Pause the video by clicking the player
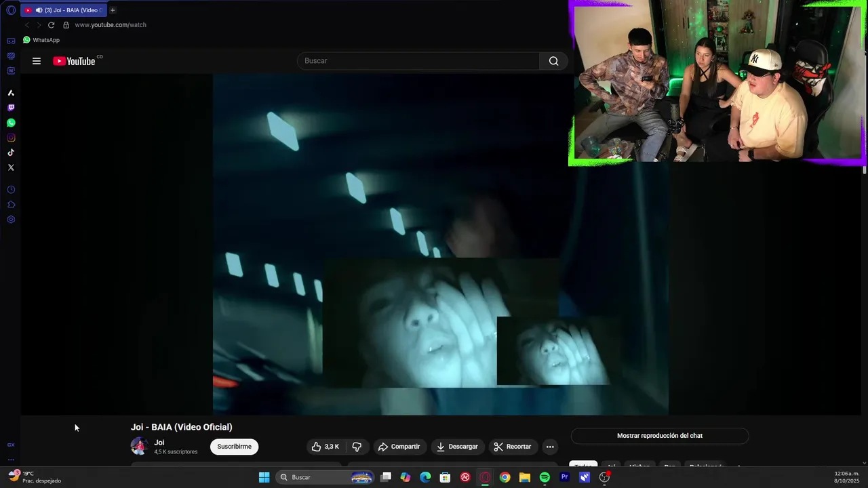 pos(441,244)
